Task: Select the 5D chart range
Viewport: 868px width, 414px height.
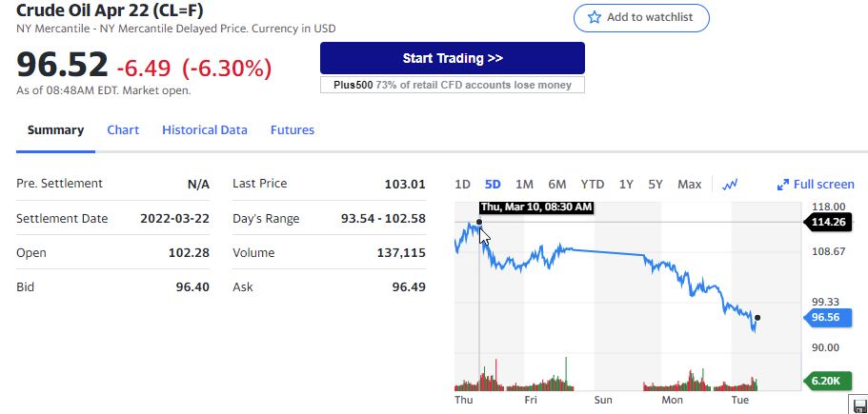Action: (493, 185)
